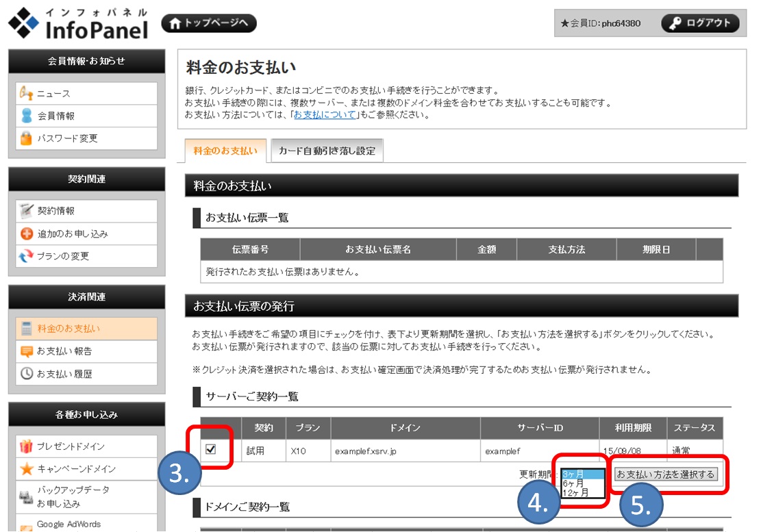Screen dimensions: 761x532
Task: Click the present domain gift icon
Action: click(26, 446)
